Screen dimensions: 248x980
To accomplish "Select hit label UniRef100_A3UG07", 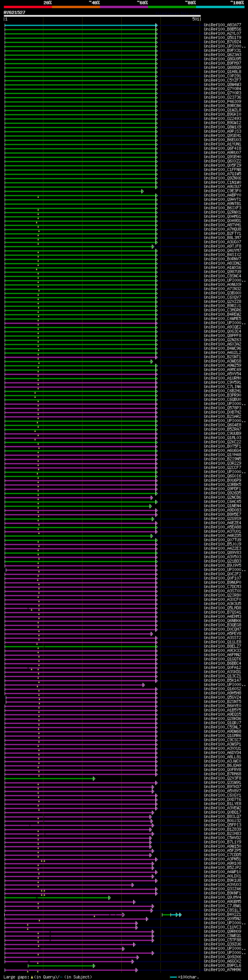I will [222, 242].
